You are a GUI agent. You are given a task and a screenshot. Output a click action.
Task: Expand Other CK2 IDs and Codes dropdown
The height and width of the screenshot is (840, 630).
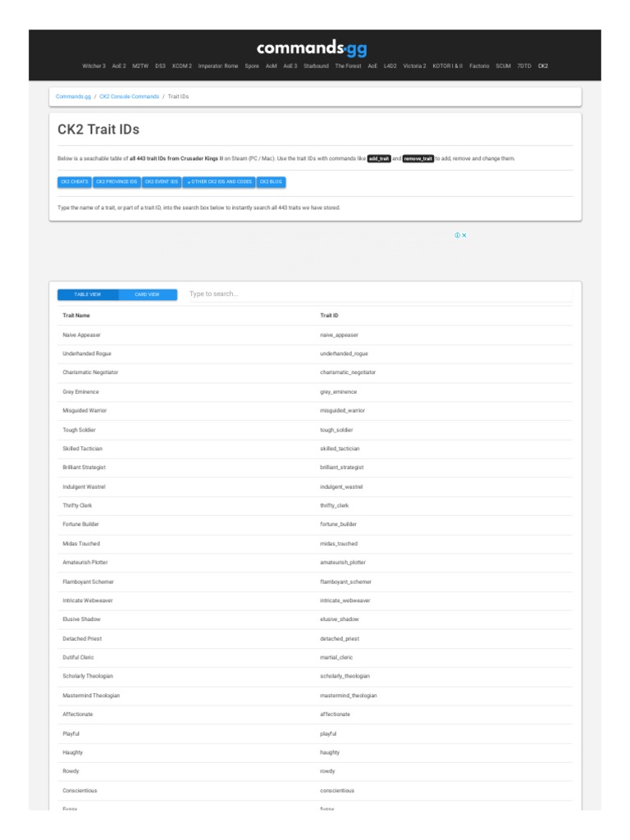click(218, 181)
